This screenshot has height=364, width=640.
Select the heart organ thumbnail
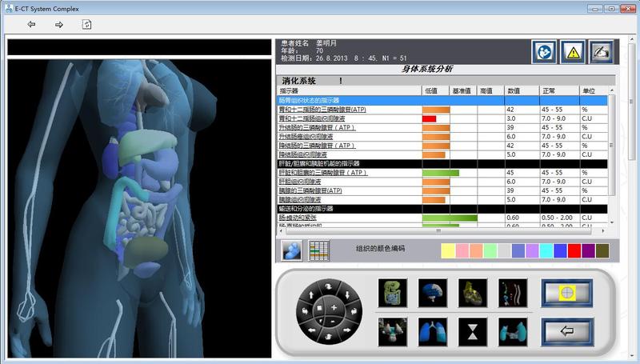click(471, 293)
